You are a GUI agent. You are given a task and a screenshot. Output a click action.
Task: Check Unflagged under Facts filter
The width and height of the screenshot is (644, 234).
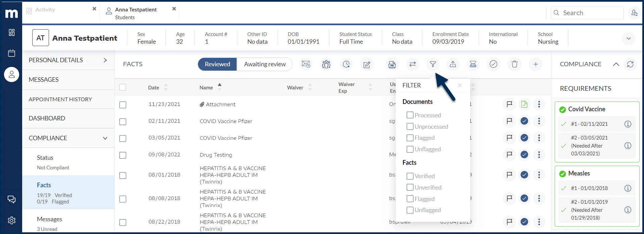[x=410, y=210]
